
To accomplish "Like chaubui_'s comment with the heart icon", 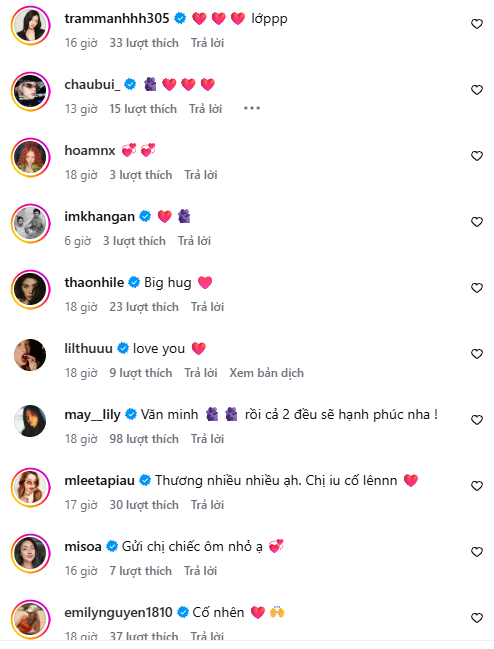I will tap(477, 90).
